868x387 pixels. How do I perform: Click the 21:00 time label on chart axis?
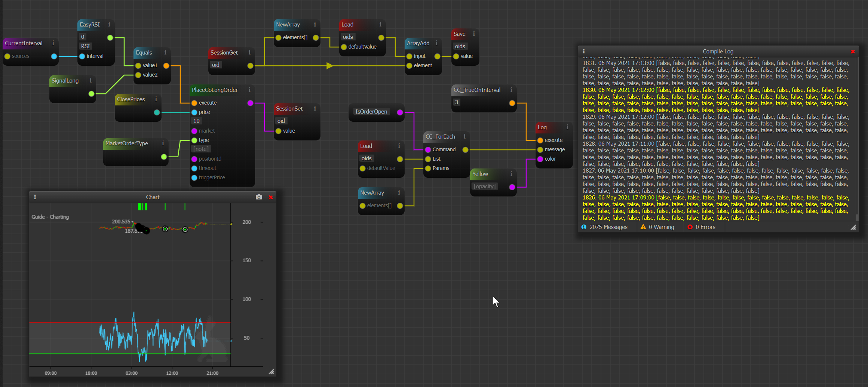(212, 373)
